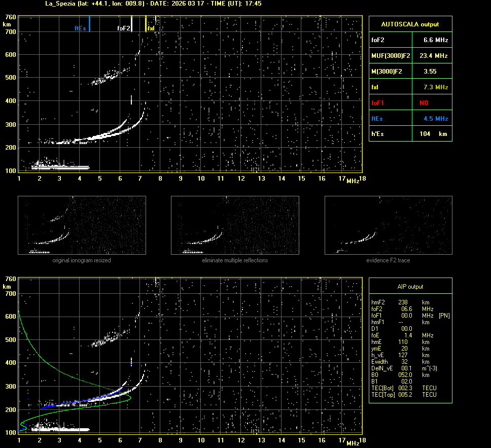The image size is (491, 448).
Task: Select the AUTOSCALA output header
Action: point(410,24)
